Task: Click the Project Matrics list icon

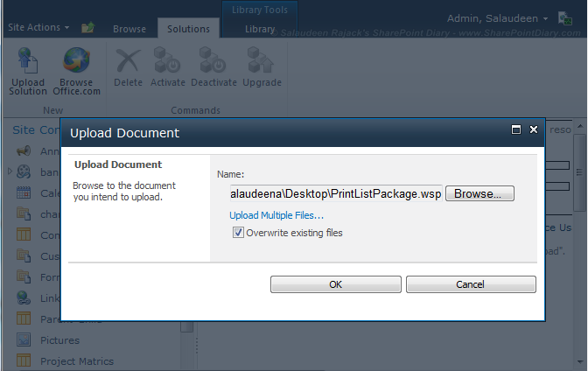Action: [24, 361]
